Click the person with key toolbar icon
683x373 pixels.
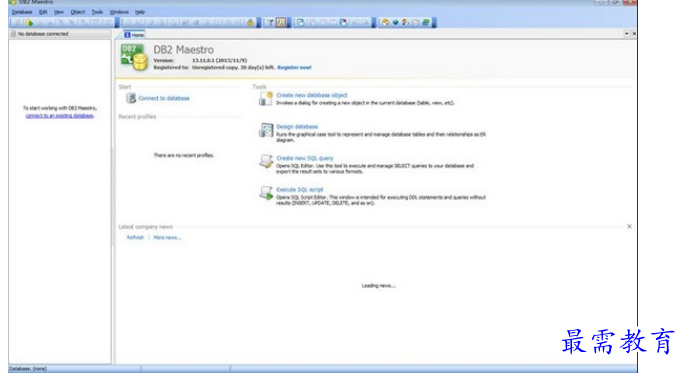406,22
